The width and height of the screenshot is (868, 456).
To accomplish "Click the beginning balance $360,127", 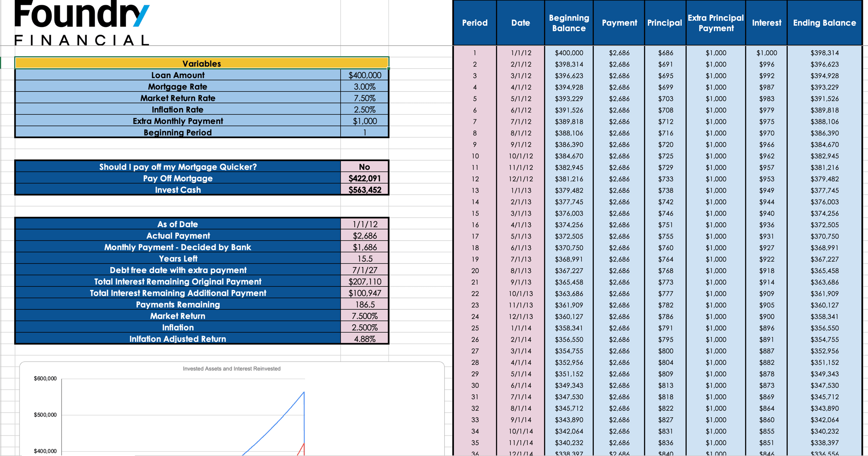I will point(569,317).
